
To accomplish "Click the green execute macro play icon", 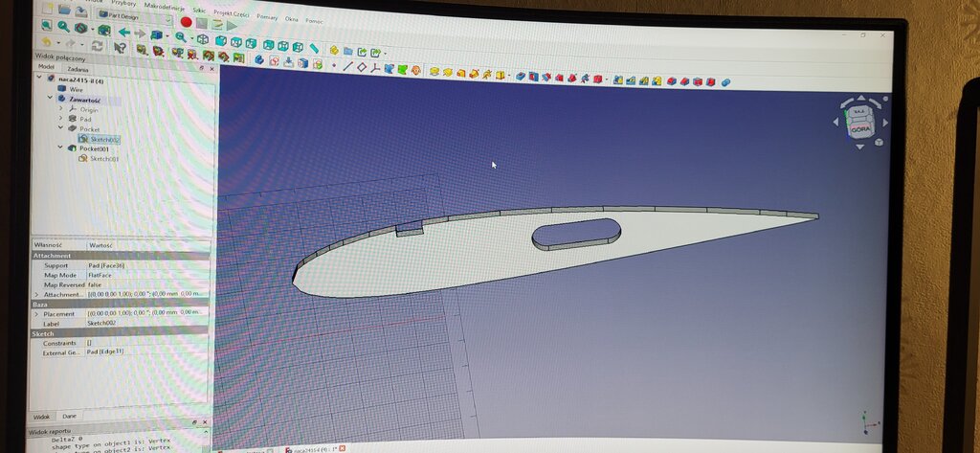I will 233,26.
